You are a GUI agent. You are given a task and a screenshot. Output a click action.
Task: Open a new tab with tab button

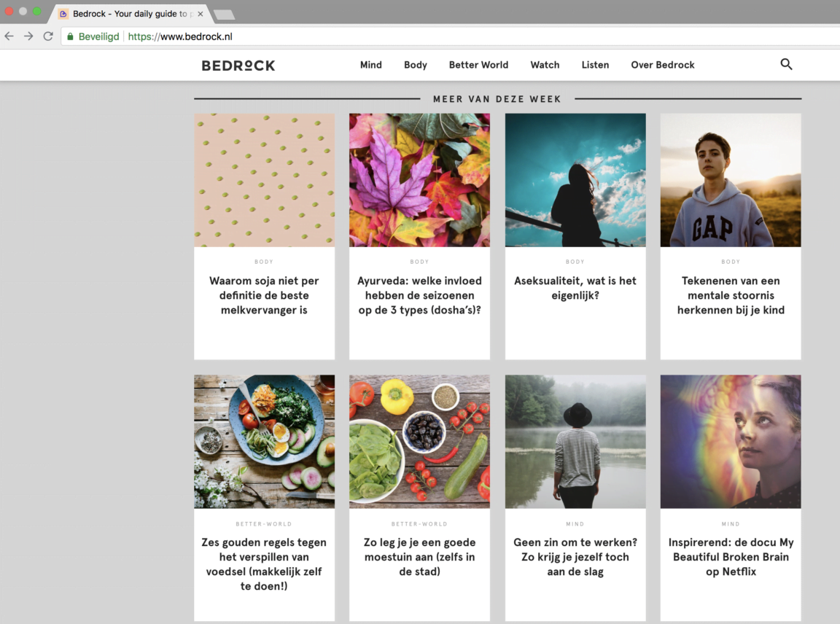[x=224, y=15]
